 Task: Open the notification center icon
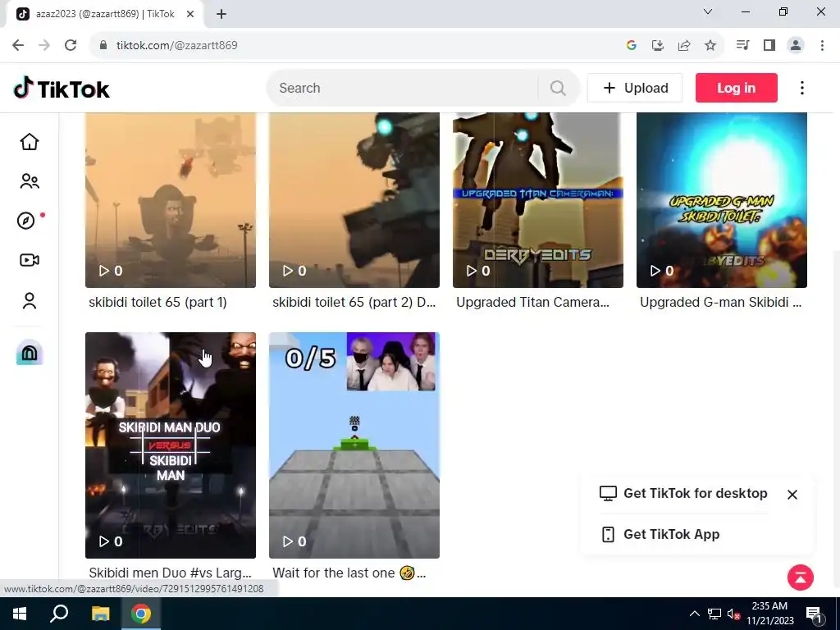[x=814, y=614]
